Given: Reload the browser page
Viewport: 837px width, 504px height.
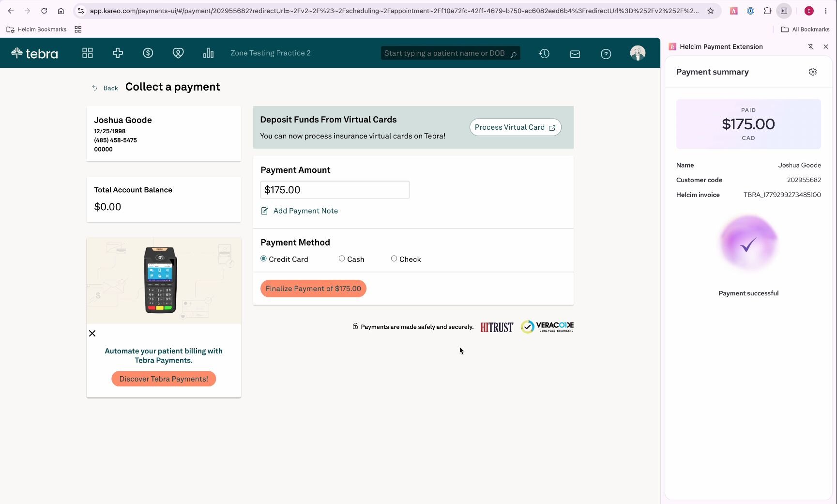Looking at the screenshot, I should tap(44, 11).
